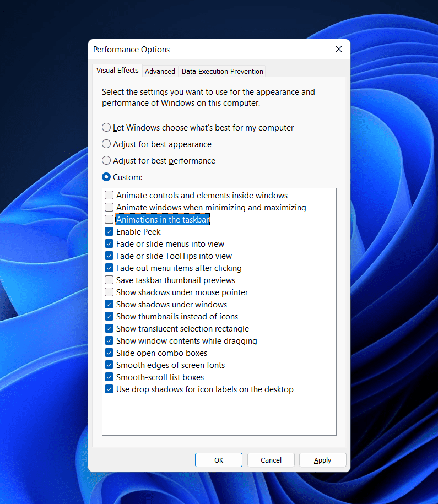This screenshot has width=438, height=504.
Task: Check Animate windows when minimizing and maximizing
Action: click(x=109, y=208)
